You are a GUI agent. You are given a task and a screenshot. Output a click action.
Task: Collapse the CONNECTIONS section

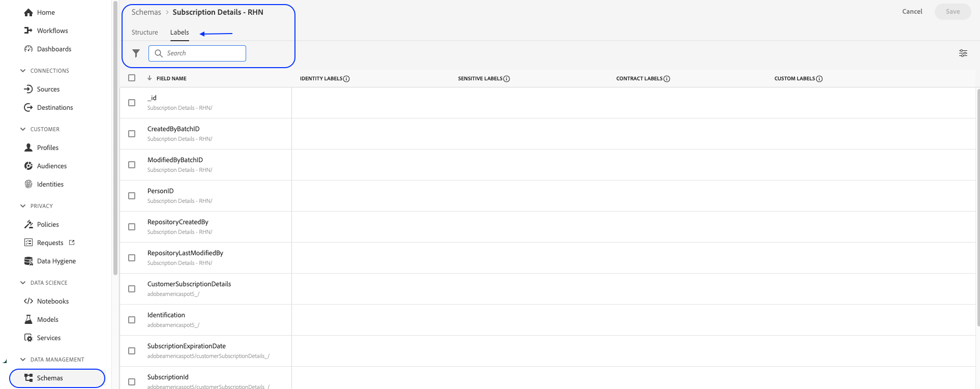tap(23, 71)
